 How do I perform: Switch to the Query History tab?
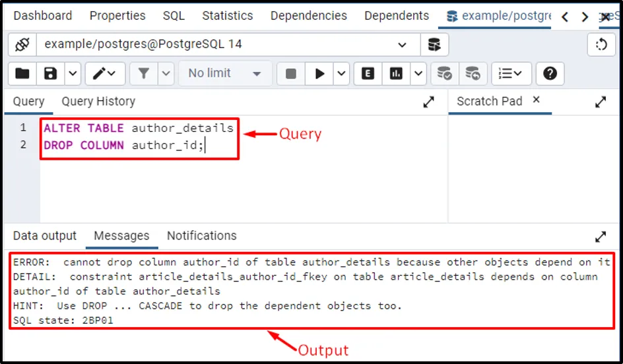(x=98, y=102)
